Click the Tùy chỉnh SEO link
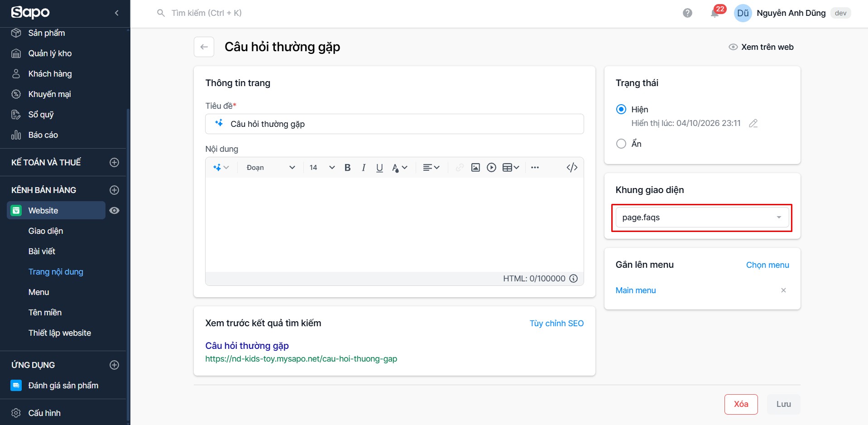Screen dimensions: 868x425 pyautogui.click(x=556, y=324)
